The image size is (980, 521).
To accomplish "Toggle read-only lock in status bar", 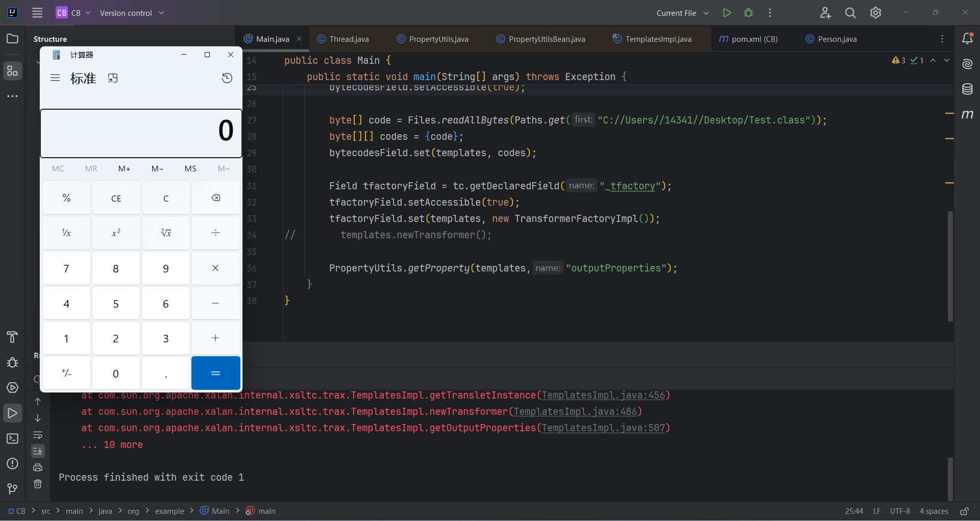I will [964, 511].
